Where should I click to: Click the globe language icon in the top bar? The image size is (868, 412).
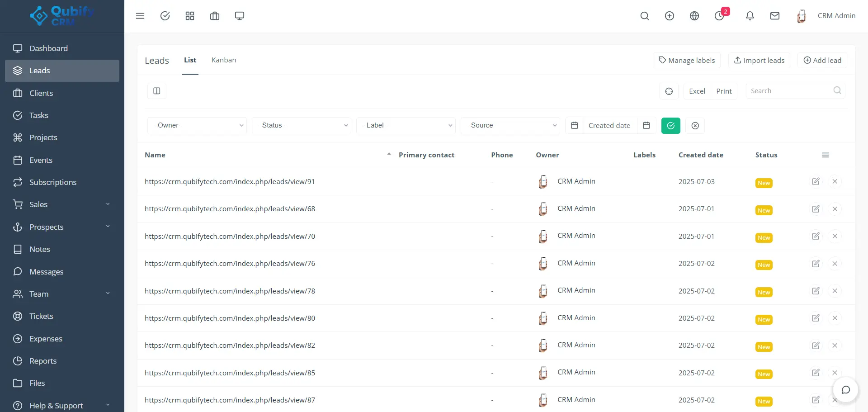[x=694, y=16]
